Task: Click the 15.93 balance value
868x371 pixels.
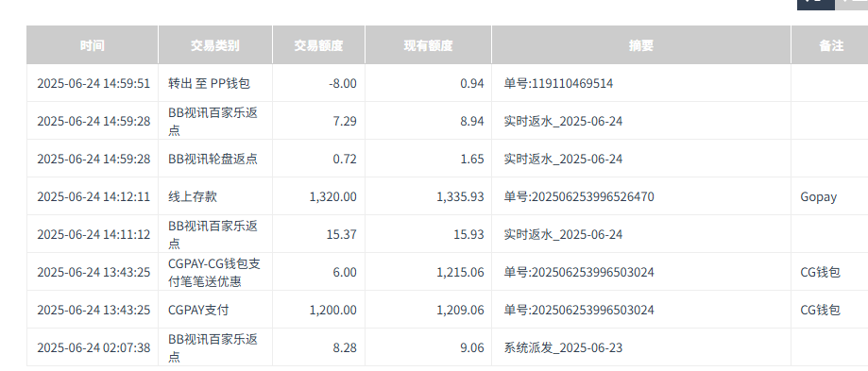Action: coord(468,234)
